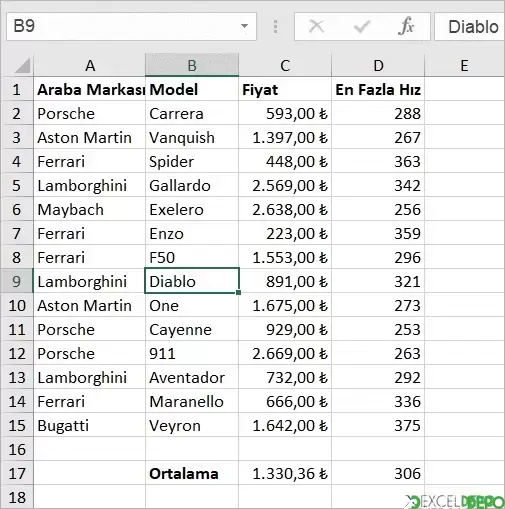Image resolution: width=505 pixels, height=509 pixels.
Task: Click the formula bar showing Diablo
Action: [469, 27]
